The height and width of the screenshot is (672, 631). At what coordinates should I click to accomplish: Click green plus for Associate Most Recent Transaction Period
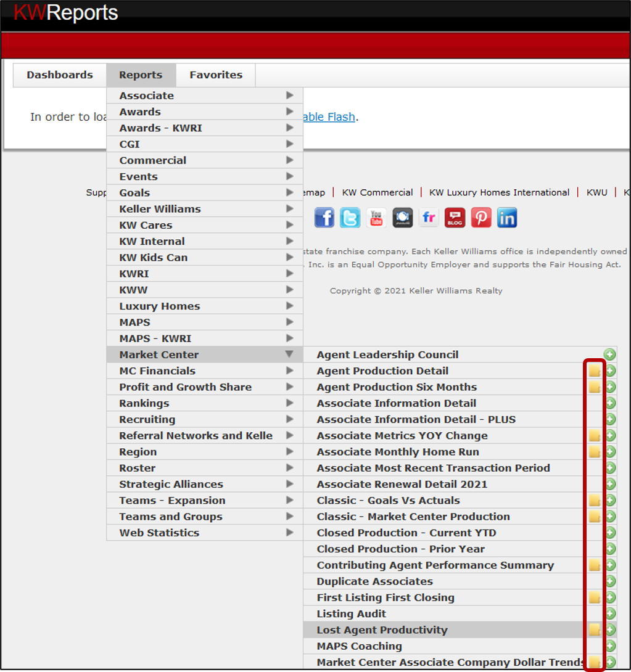pyautogui.click(x=611, y=468)
